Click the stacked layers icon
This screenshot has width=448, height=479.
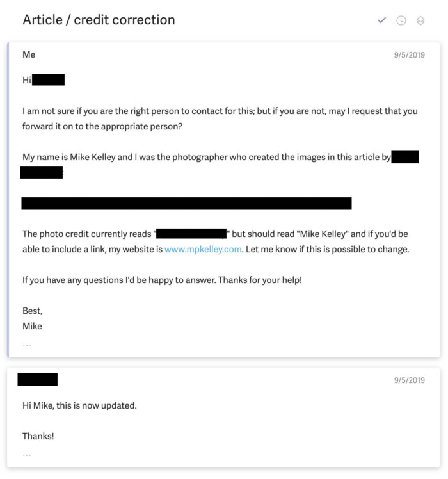click(x=420, y=20)
